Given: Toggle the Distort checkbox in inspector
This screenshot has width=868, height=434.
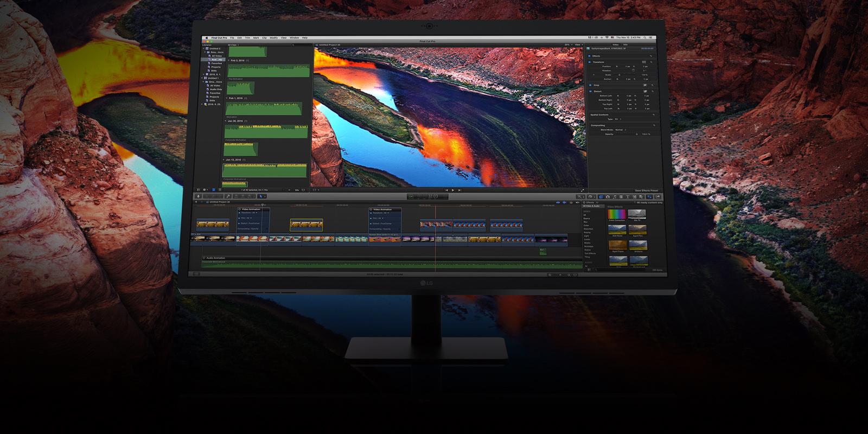Looking at the screenshot, I should tap(590, 91).
